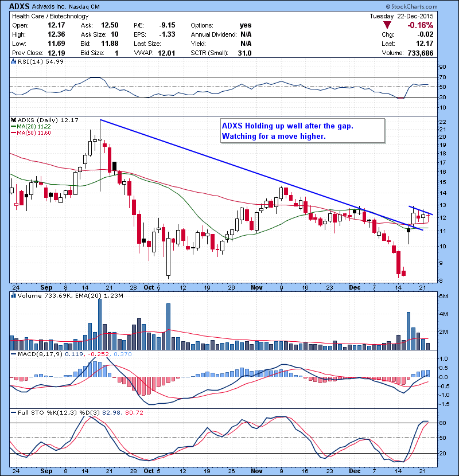
Task: Click the ADXS ticker symbol in header
Action: pyautogui.click(x=20, y=6)
